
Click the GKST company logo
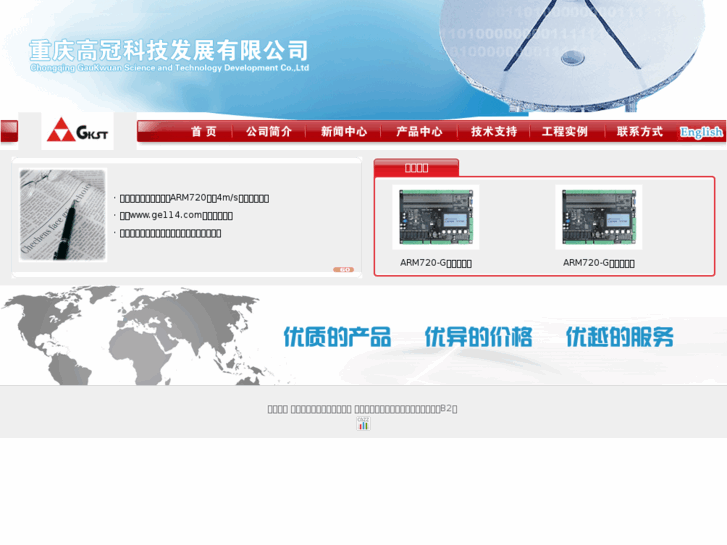(x=77, y=130)
